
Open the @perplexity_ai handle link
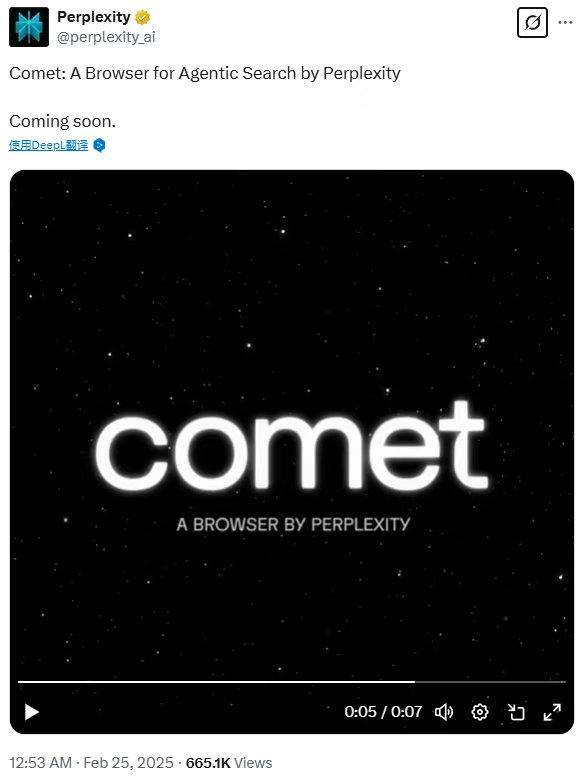(106, 37)
